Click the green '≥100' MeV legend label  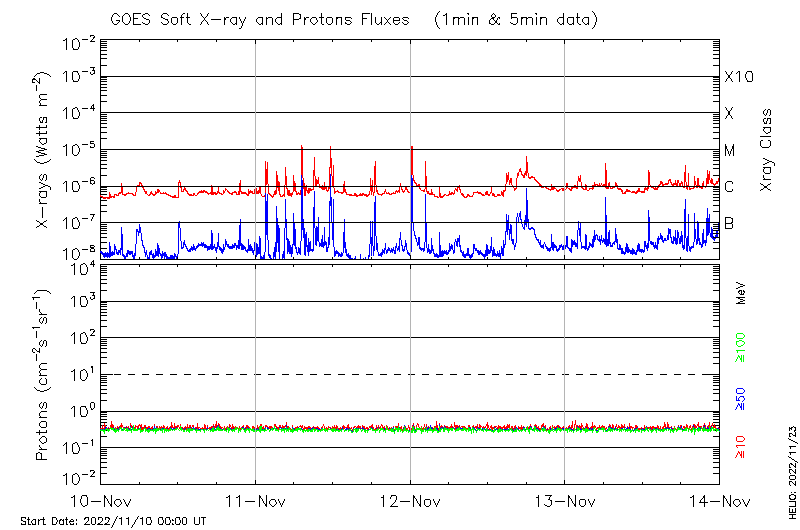click(741, 347)
